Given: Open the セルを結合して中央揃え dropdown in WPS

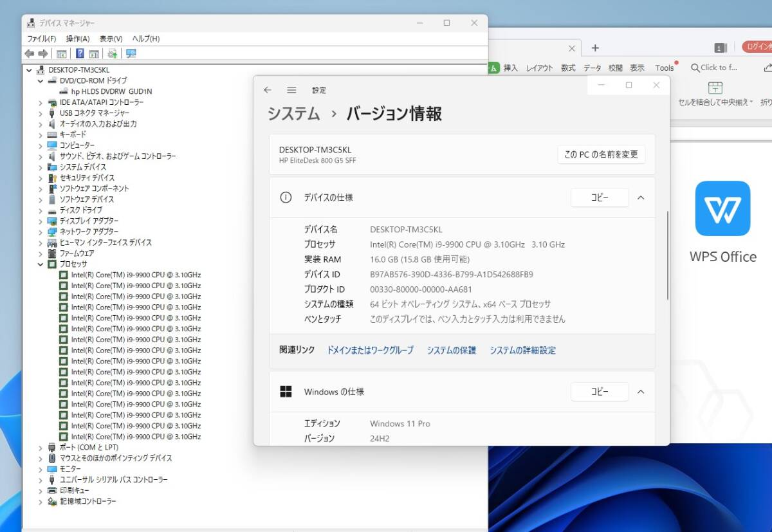Looking at the screenshot, I should click(751, 102).
